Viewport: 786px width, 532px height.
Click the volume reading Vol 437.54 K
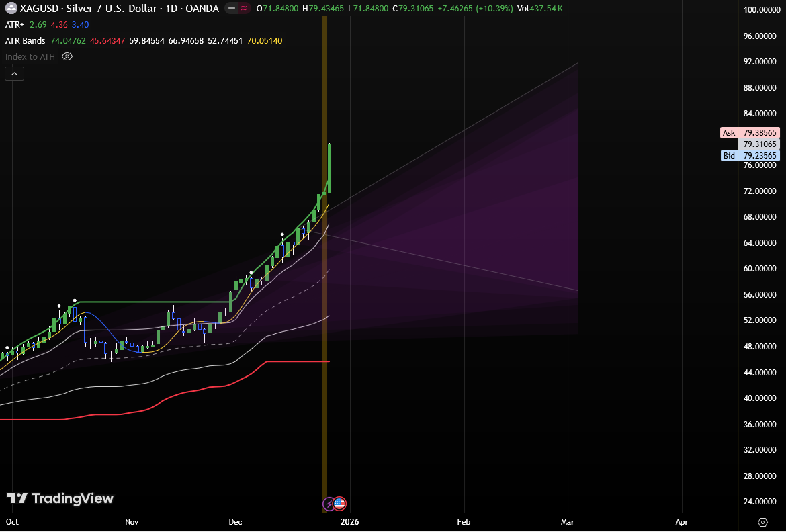coord(539,9)
